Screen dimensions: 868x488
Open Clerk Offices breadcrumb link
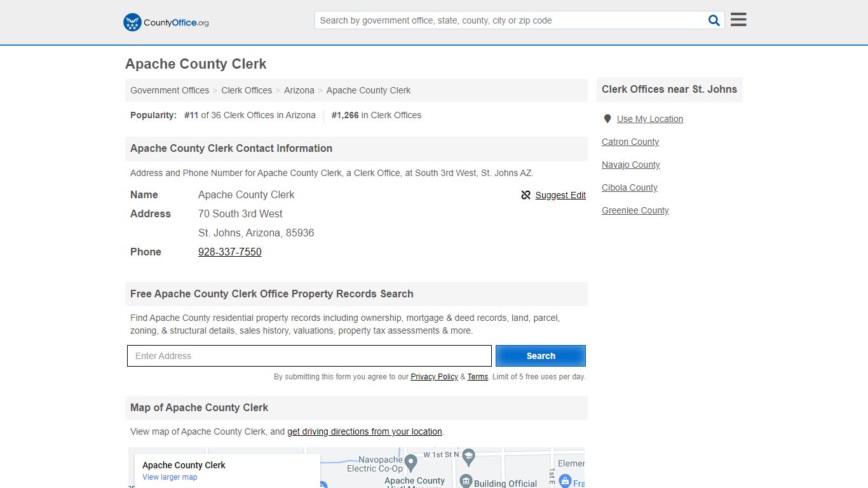click(x=247, y=90)
